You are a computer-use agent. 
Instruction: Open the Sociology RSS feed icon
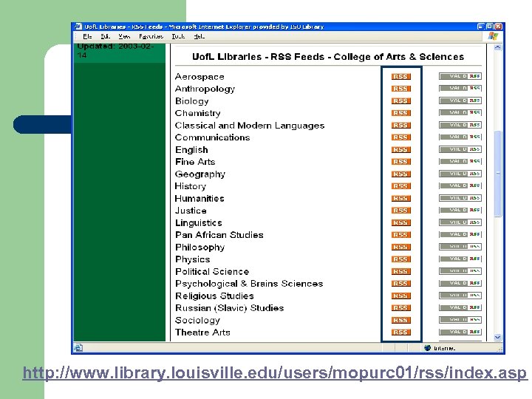[x=400, y=320]
